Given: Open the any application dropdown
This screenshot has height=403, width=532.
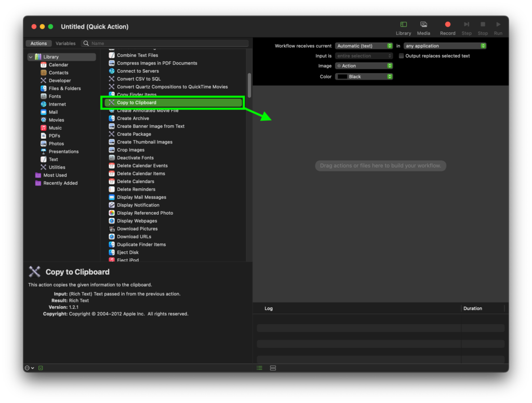Looking at the screenshot, I should click(x=445, y=46).
